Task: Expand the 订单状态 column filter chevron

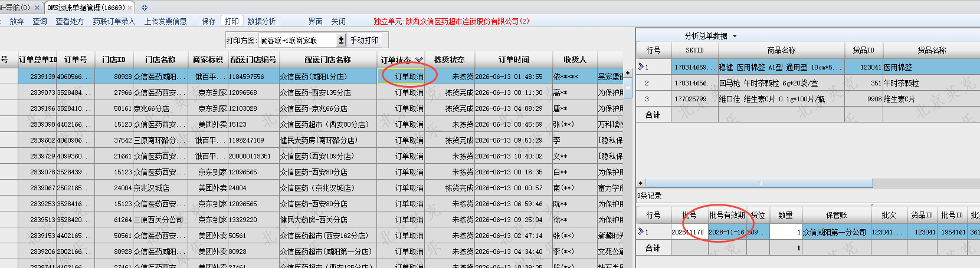Action: point(419,59)
